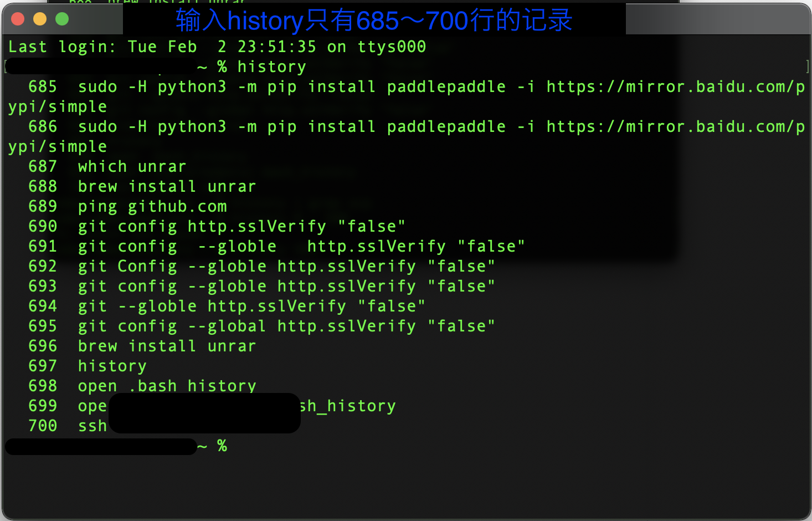
Task: Close the Terminal window with red button
Action: pos(17,18)
